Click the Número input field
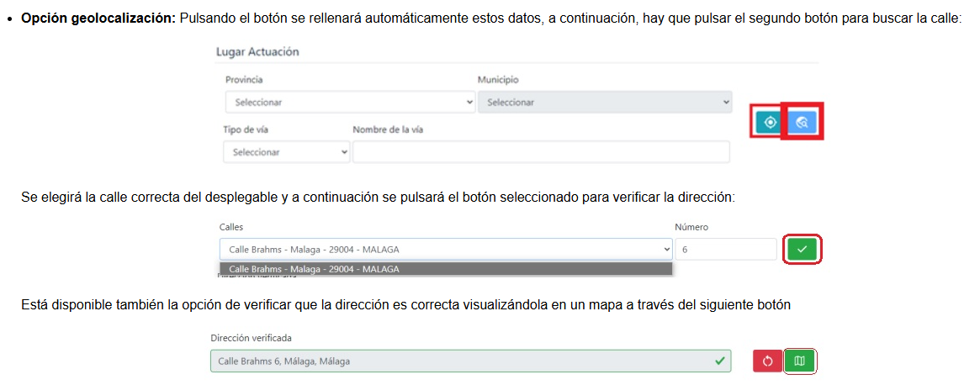The height and width of the screenshot is (385, 980). pyautogui.click(x=724, y=250)
